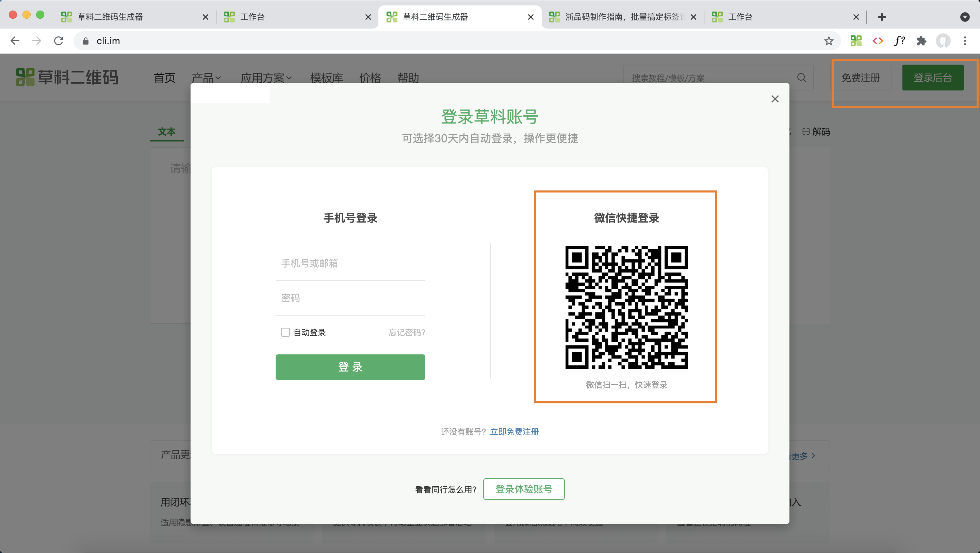This screenshot has width=980, height=553.
Task: Click the WeChat login QR code
Action: coord(626,307)
